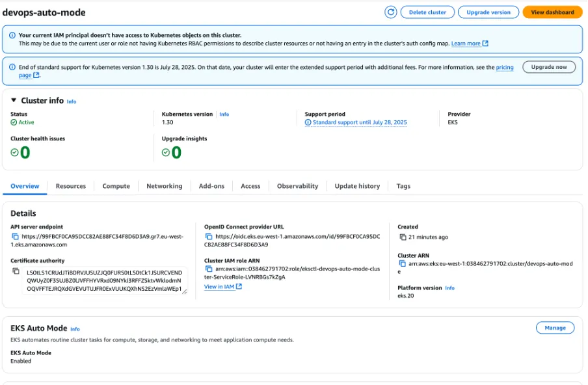Copy the certificate authority data

[x=16, y=271]
